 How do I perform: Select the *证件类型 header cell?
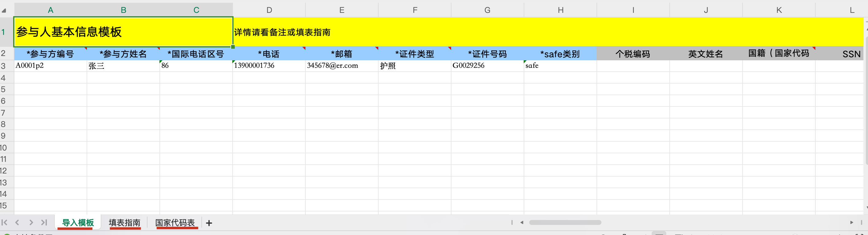415,54
